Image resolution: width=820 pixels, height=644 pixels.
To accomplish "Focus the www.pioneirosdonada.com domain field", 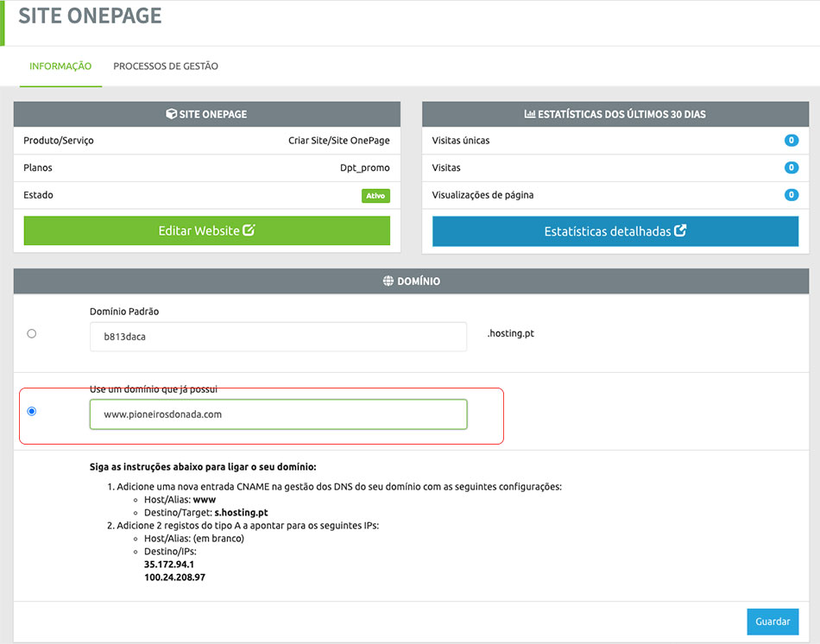I will pos(278,414).
